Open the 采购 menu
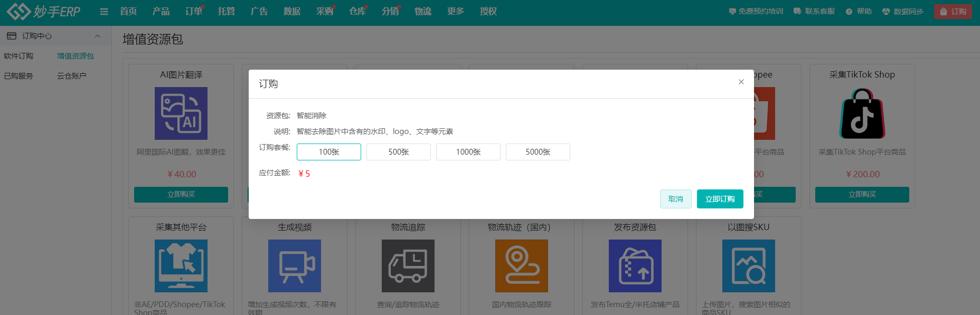This screenshot has height=315, width=980. point(325,12)
